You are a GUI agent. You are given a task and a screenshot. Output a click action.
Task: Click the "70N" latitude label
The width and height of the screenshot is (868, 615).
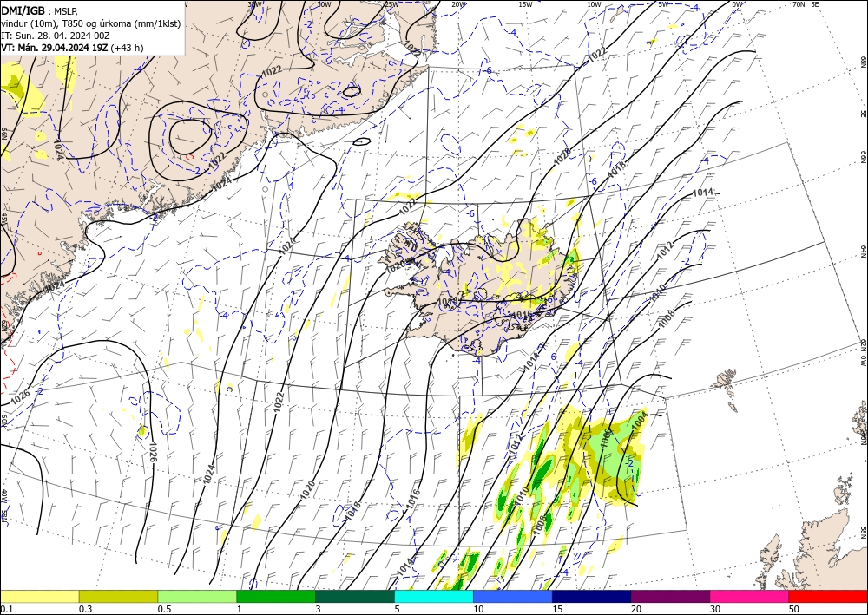point(799,4)
